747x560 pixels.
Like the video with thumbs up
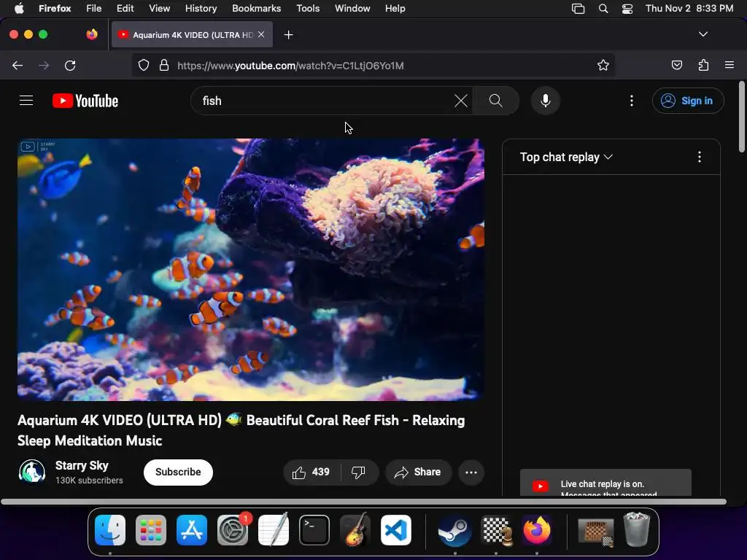pos(311,472)
